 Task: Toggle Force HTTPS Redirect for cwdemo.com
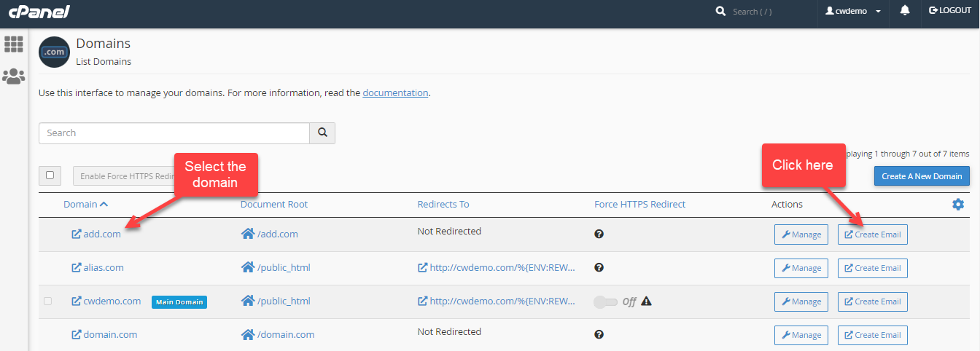coord(605,301)
